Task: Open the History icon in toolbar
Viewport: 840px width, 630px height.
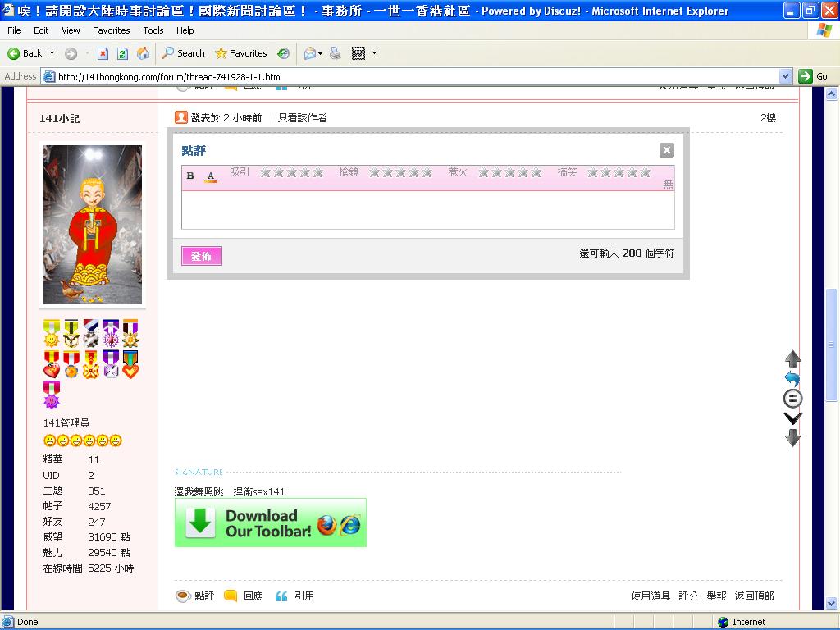Action: pos(283,53)
